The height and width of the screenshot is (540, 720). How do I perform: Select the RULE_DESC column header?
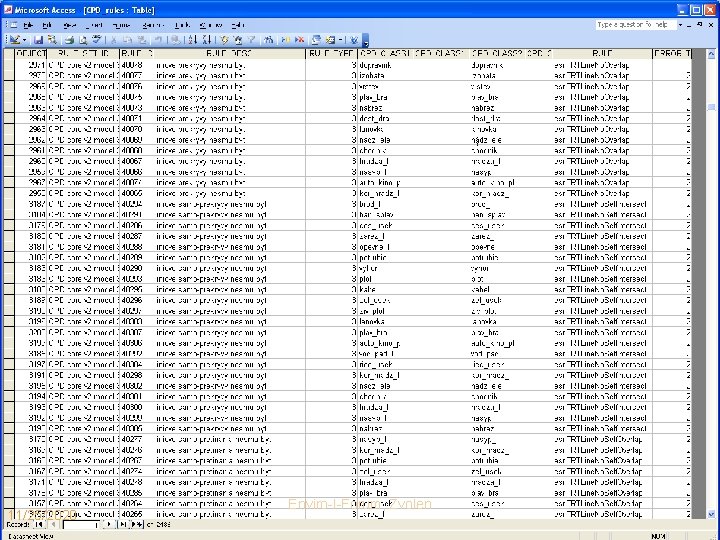(x=230, y=54)
